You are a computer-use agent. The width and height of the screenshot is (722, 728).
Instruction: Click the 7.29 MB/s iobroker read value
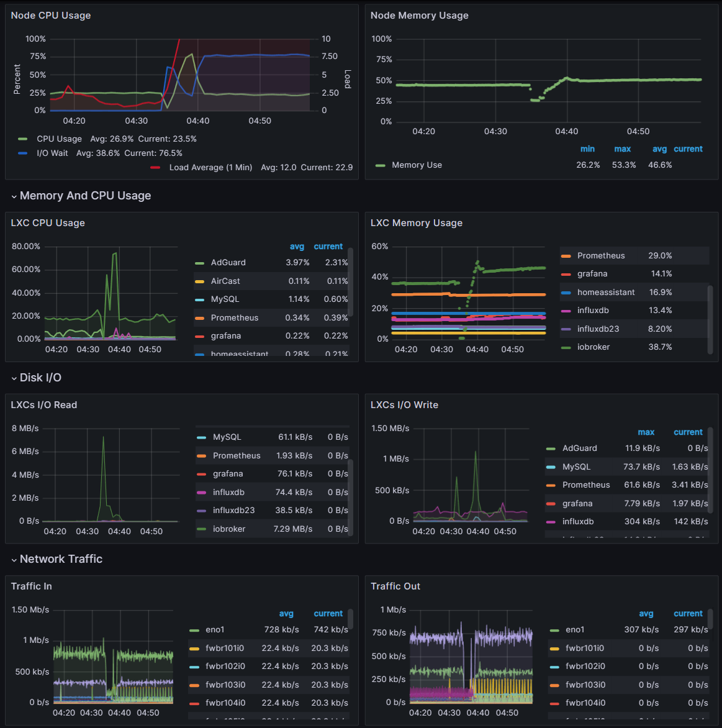(292, 529)
